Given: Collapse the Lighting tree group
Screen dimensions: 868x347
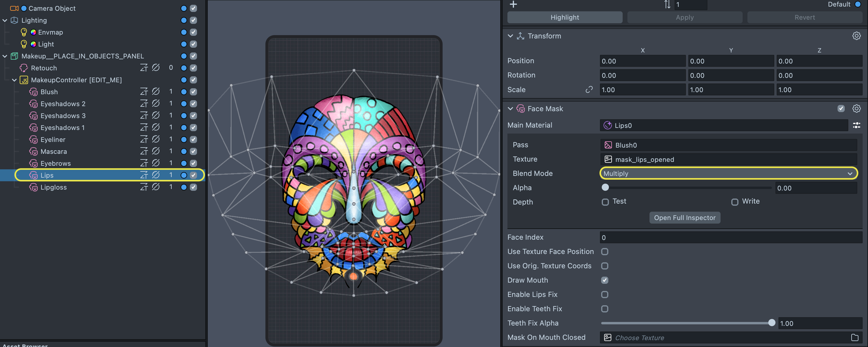Looking at the screenshot, I should point(5,21).
